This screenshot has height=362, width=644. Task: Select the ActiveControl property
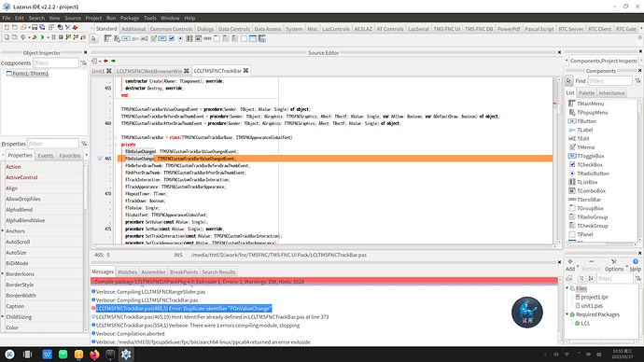click(21, 177)
